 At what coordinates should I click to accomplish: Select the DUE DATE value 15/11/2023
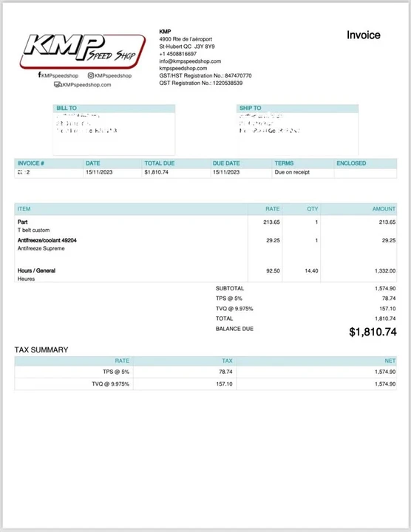click(x=226, y=172)
